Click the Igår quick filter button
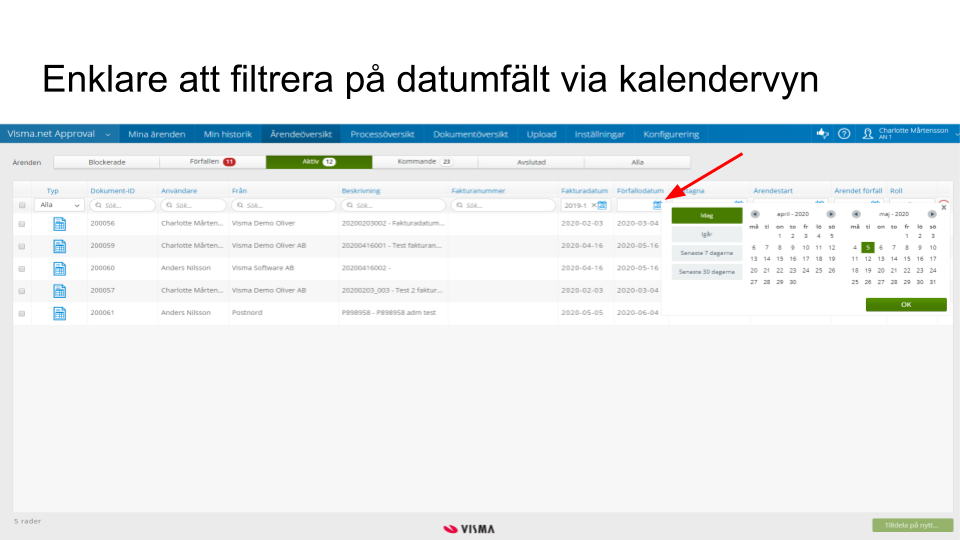Viewport: 960px width, 540px height. 707,234
